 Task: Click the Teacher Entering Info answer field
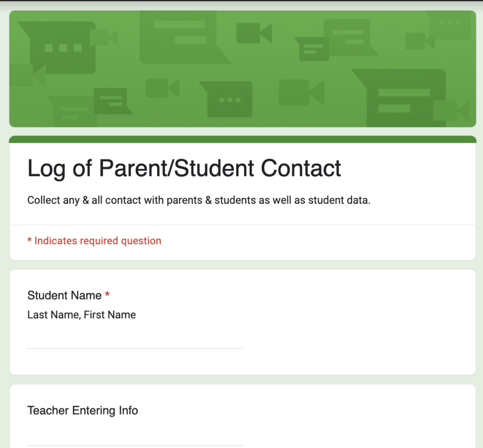[x=135, y=443]
